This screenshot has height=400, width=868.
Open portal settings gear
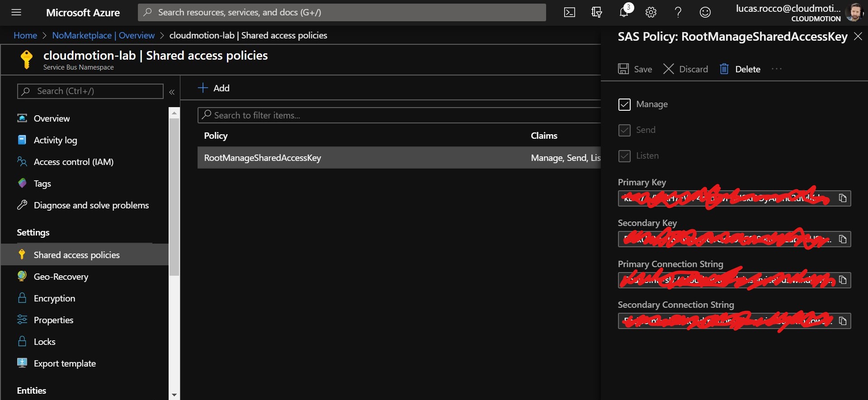coord(651,12)
